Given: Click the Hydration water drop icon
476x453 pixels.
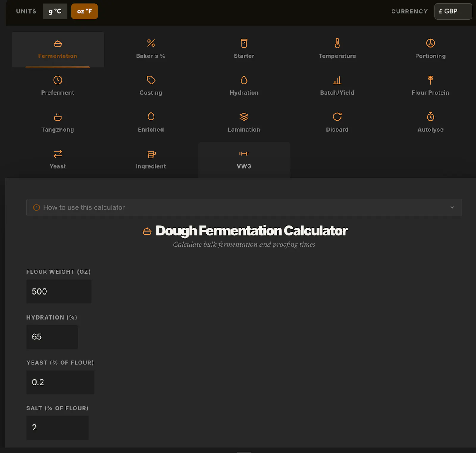Looking at the screenshot, I should point(244,80).
